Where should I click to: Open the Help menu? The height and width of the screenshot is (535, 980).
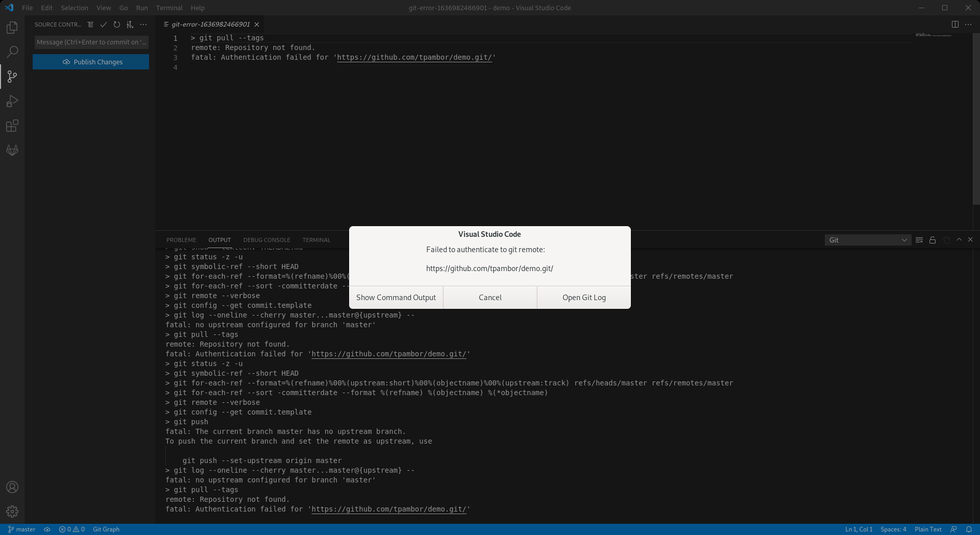click(x=198, y=8)
